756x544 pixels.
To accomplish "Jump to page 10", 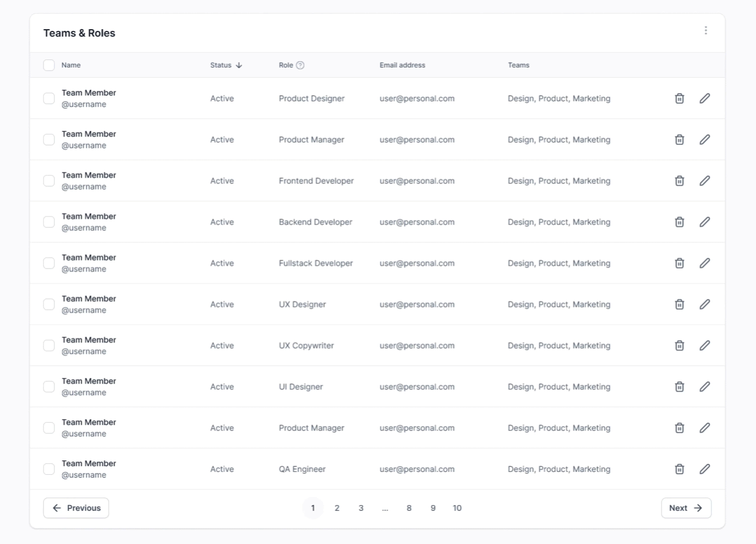I will click(x=457, y=508).
